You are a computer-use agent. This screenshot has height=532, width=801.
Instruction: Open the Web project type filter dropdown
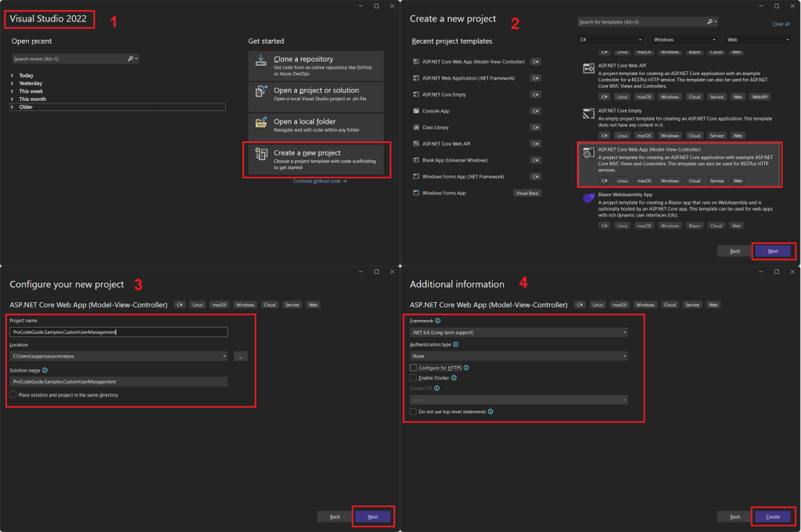pyautogui.click(x=757, y=39)
